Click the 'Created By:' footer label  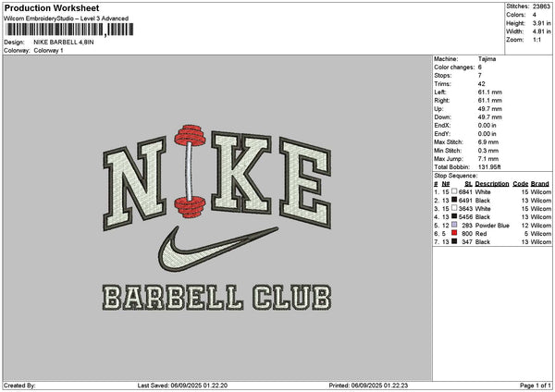[x=19, y=386]
